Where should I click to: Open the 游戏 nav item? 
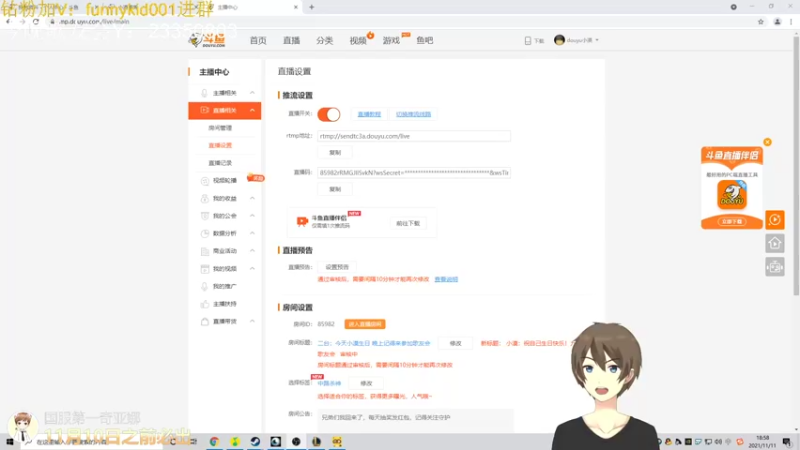(x=391, y=40)
